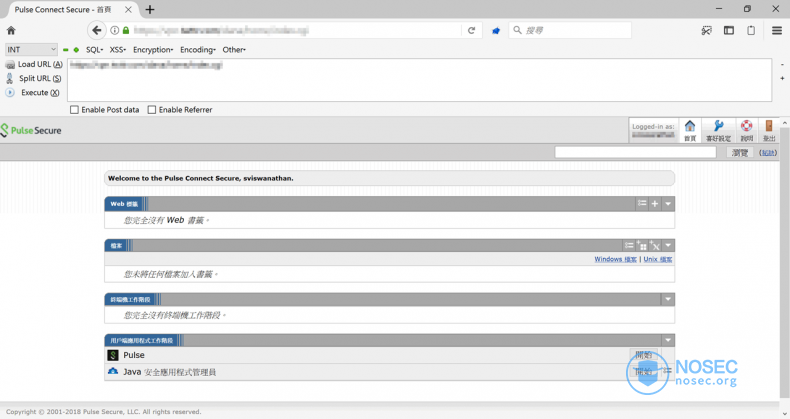The image size is (790, 419).
Task: Click the HackBar minus shrink control
Action: click(782, 65)
